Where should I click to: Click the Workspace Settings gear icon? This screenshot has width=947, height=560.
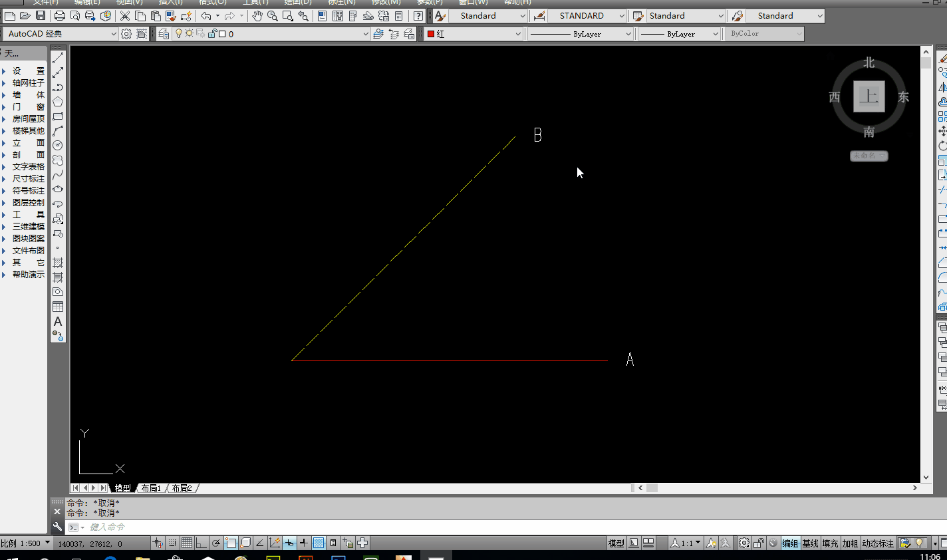126,33
